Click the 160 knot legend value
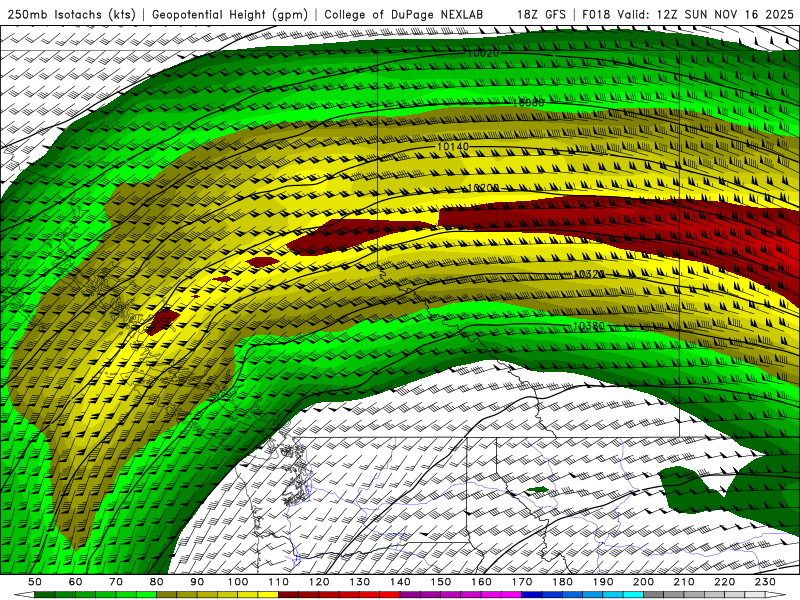The height and width of the screenshot is (600, 800). 481,582
